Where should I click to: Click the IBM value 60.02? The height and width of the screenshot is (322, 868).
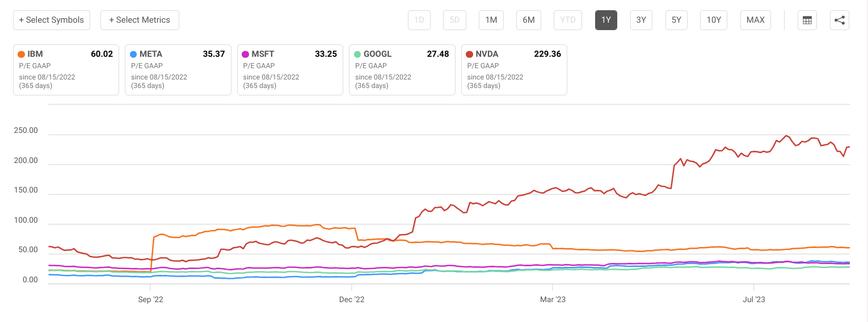point(102,54)
